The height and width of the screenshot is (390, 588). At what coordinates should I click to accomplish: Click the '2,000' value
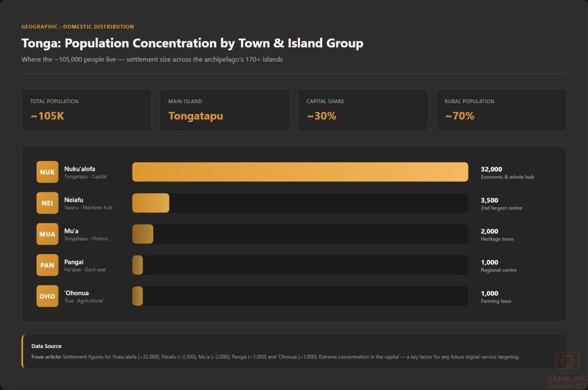click(x=489, y=232)
